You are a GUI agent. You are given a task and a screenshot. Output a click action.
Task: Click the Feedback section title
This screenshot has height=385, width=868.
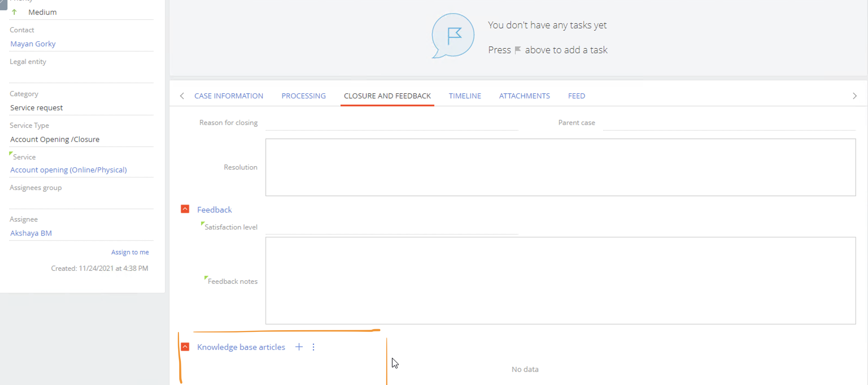click(x=214, y=209)
